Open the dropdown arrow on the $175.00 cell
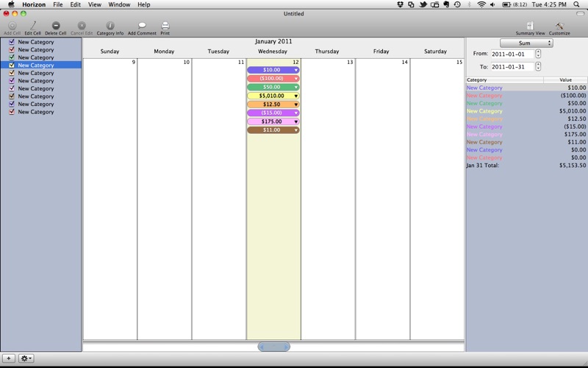588x368 pixels. (x=296, y=121)
